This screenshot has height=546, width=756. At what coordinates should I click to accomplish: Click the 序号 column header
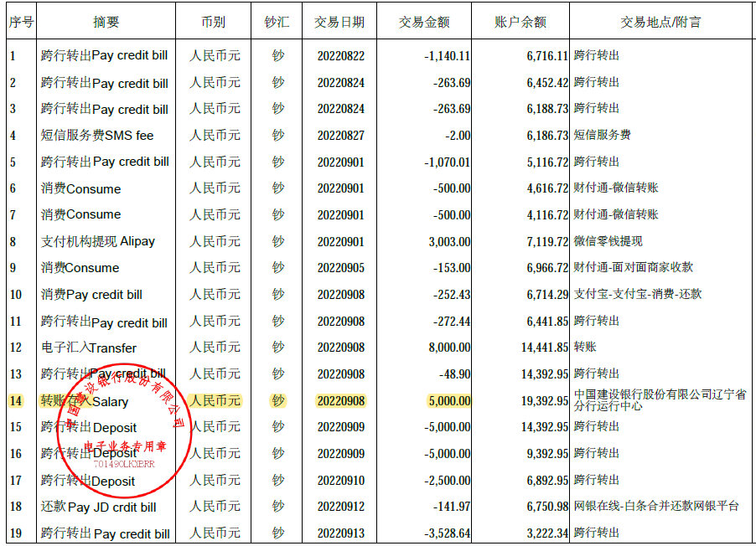[21, 22]
